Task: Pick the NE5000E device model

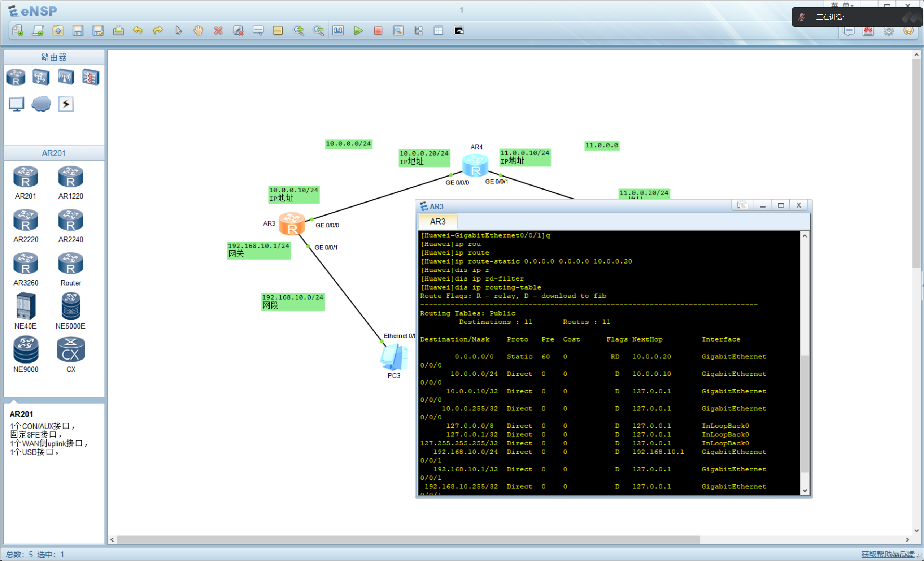Action: tap(70, 311)
